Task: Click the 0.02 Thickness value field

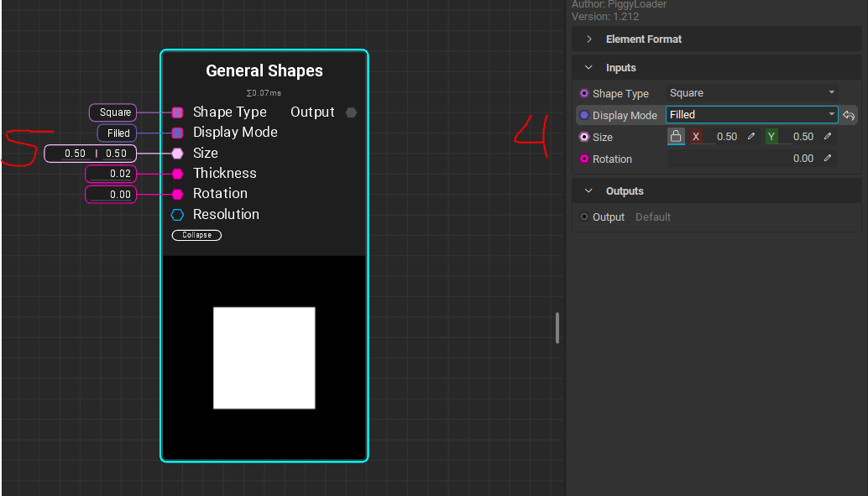Action: (112, 174)
